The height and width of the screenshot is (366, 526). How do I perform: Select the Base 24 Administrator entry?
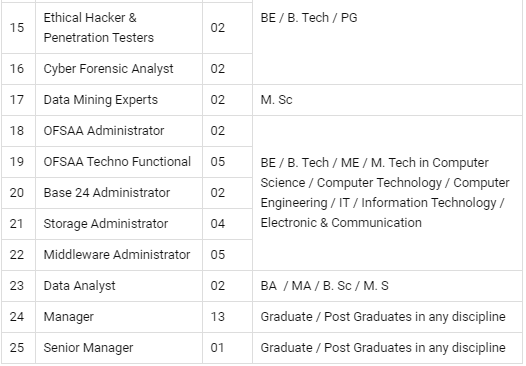[107, 193]
